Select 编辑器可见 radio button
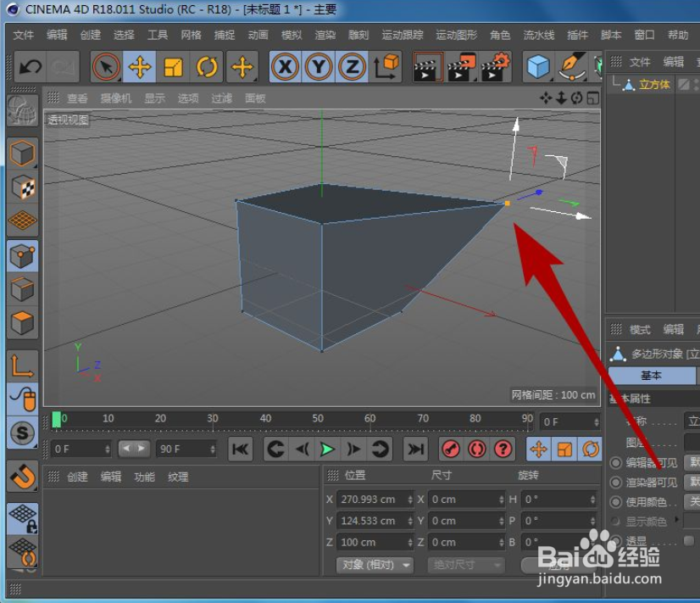Screen dimensions: 700x603 pos(615,463)
